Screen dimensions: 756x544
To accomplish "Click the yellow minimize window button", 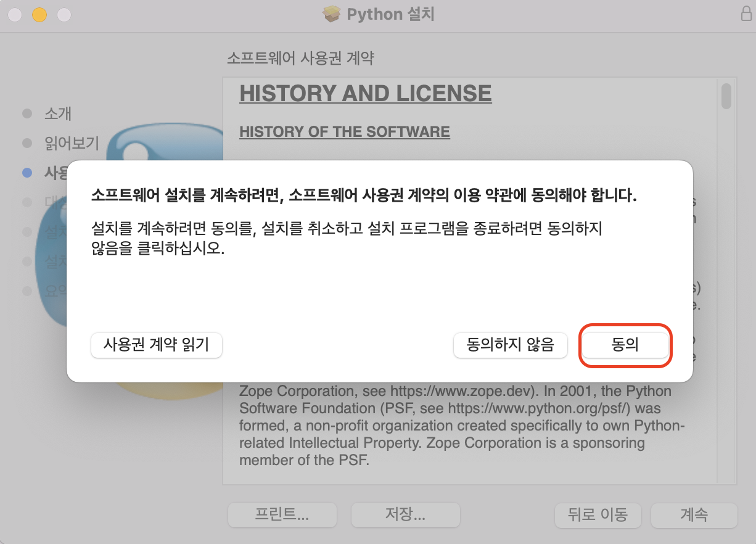I will pyautogui.click(x=39, y=14).
